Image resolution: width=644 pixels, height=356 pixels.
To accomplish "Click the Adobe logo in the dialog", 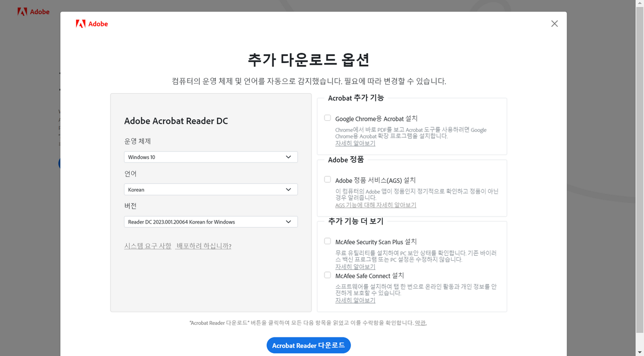I will [92, 24].
